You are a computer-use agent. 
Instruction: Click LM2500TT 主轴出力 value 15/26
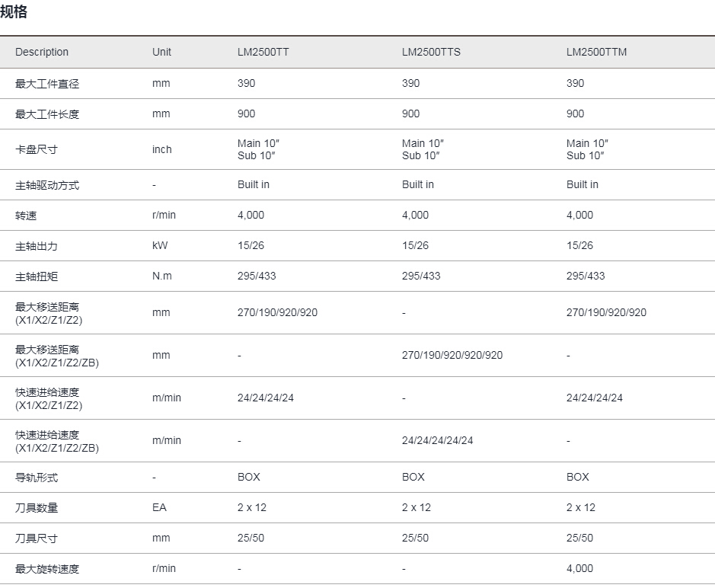251,245
